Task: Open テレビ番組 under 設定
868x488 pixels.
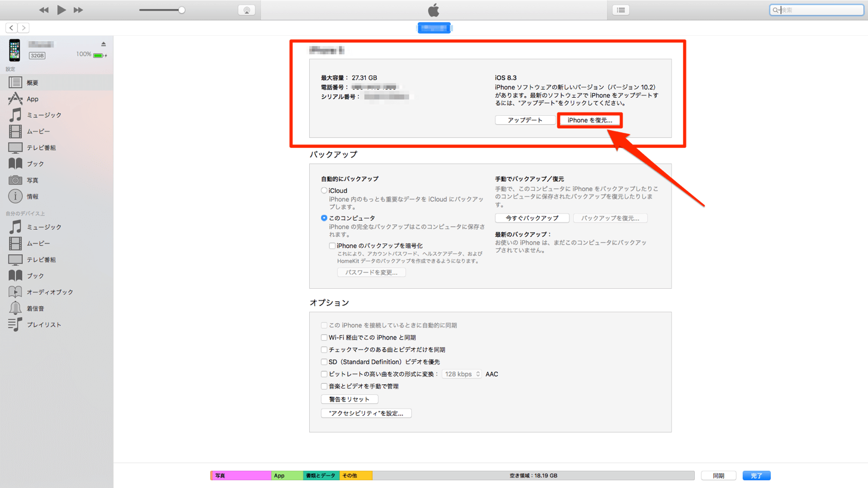Action: tap(57, 147)
